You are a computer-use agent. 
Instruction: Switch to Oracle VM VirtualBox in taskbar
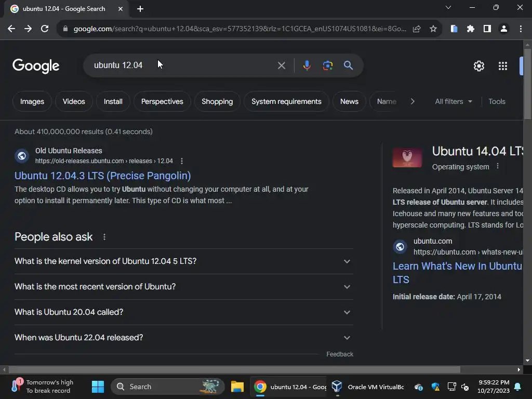368,387
